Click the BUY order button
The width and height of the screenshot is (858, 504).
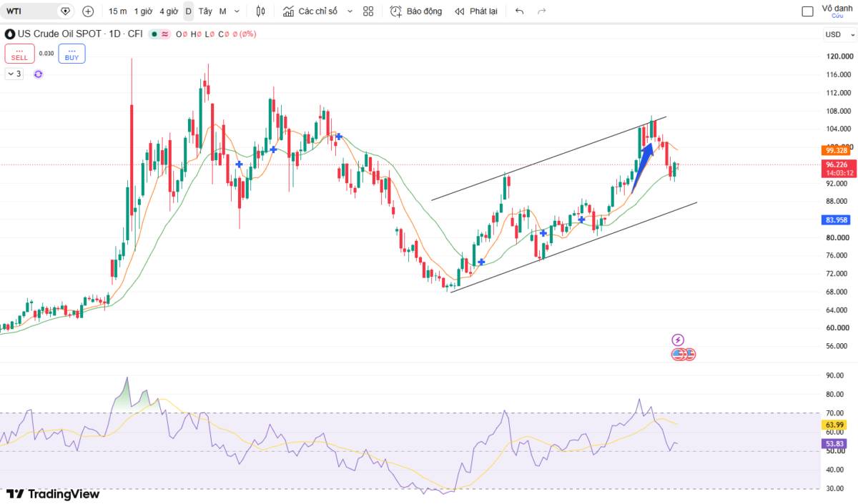pos(71,54)
